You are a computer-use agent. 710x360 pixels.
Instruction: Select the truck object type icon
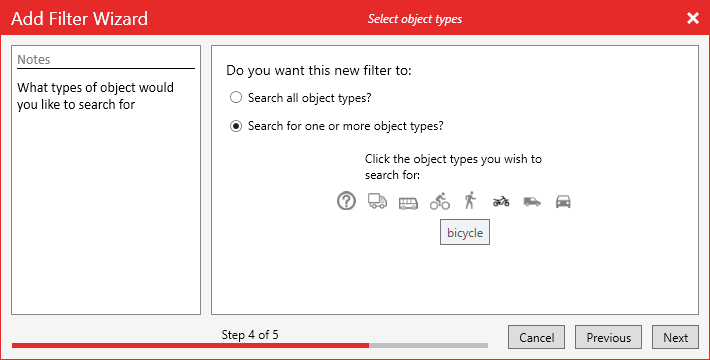[x=377, y=201]
